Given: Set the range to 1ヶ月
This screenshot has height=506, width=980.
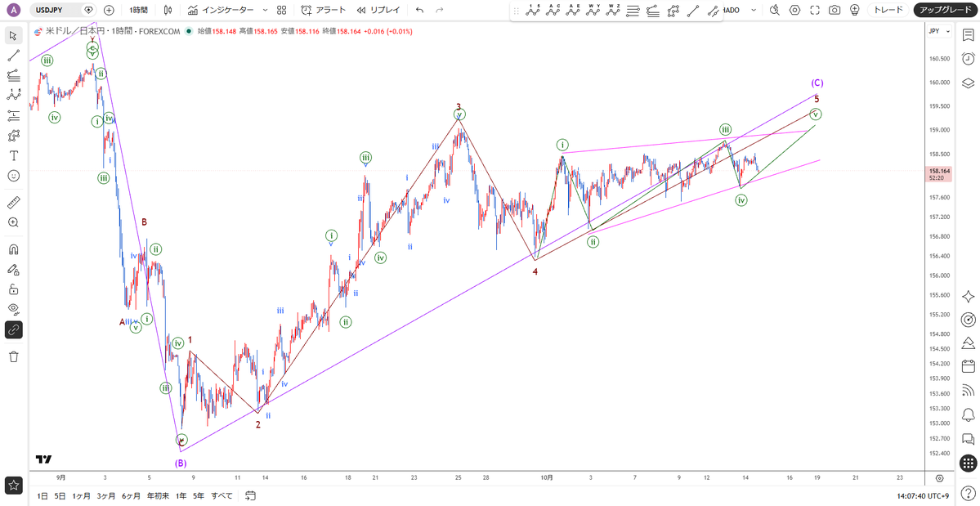Looking at the screenshot, I should [81, 496].
